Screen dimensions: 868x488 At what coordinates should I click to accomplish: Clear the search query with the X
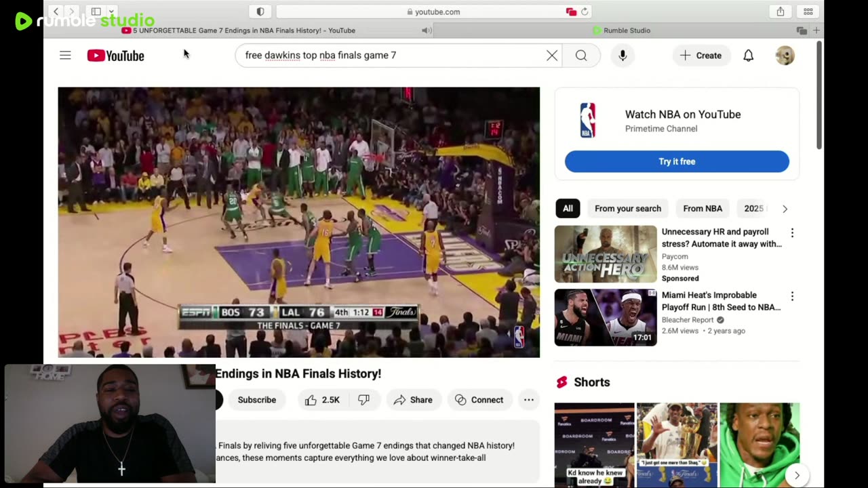552,56
